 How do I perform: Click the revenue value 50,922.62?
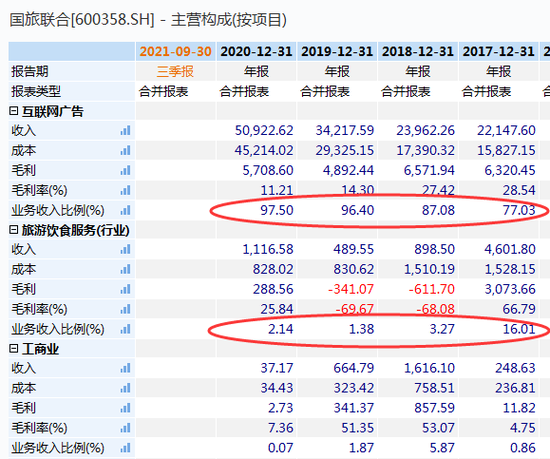click(x=264, y=130)
